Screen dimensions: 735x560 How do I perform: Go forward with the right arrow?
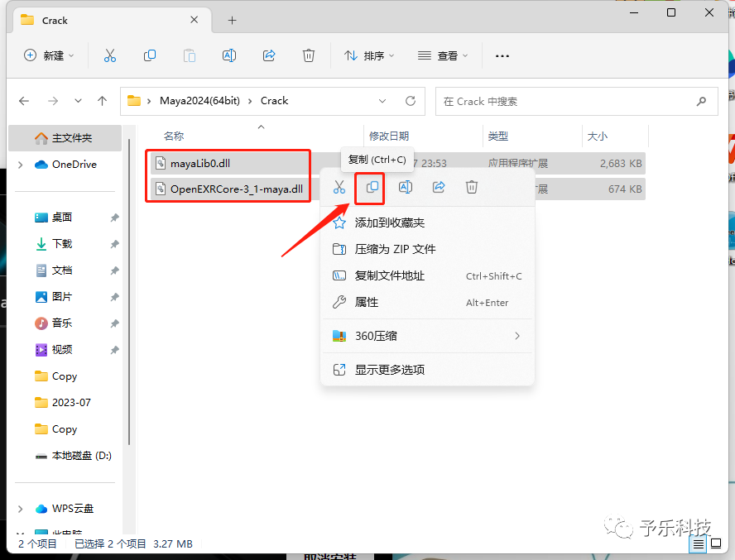tap(53, 101)
